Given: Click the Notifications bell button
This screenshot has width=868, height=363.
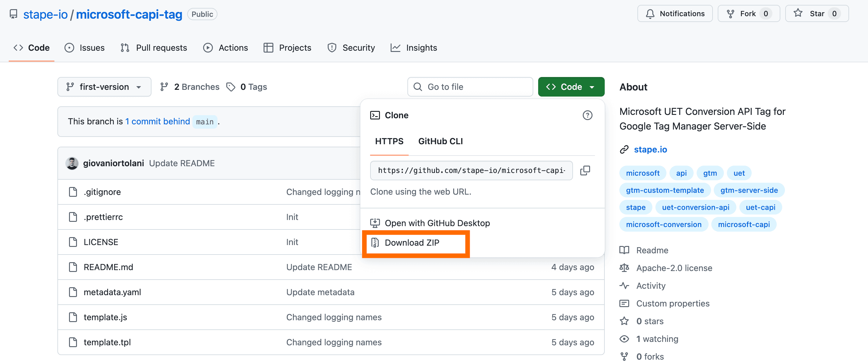Looking at the screenshot, I should (675, 14).
